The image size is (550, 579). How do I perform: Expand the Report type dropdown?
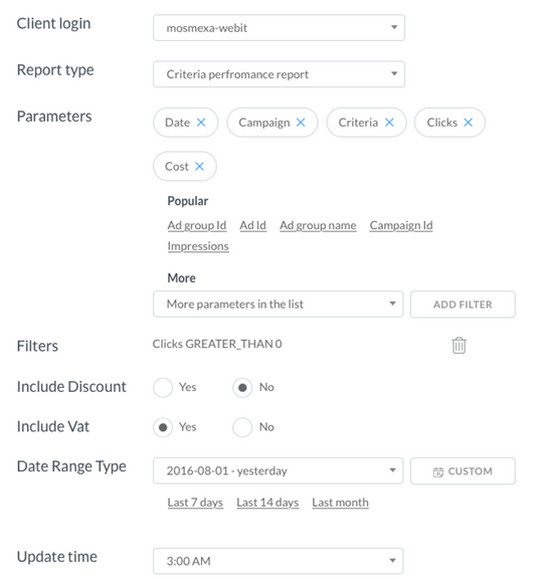click(x=279, y=74)
